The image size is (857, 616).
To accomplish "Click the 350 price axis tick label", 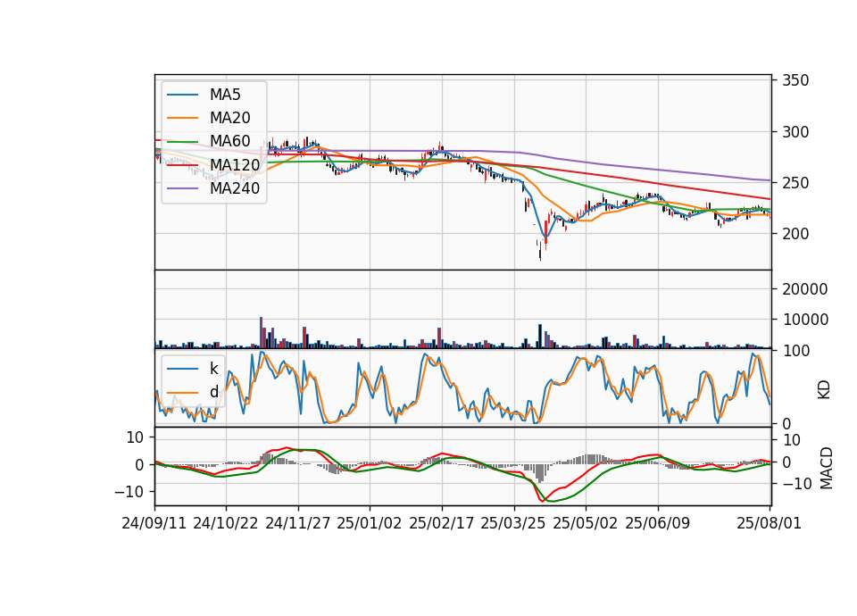I will (x=795, y=81).
